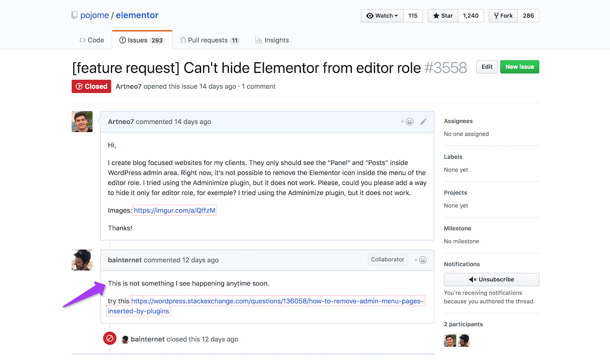This screenshot has height=364, width=610.
Task: Click the Labels sidebar heading
Action: pos(453,157)
